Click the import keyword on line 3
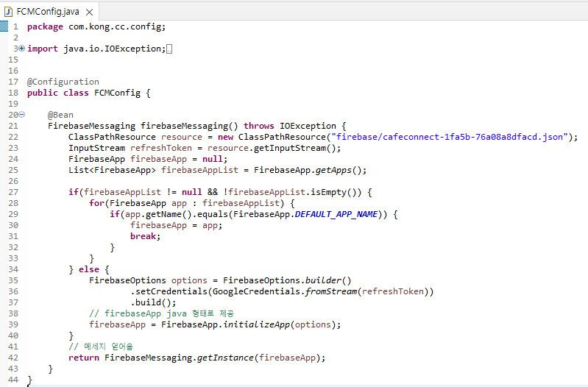Viewport: 588px width, 387px height. tap(43, 49)
